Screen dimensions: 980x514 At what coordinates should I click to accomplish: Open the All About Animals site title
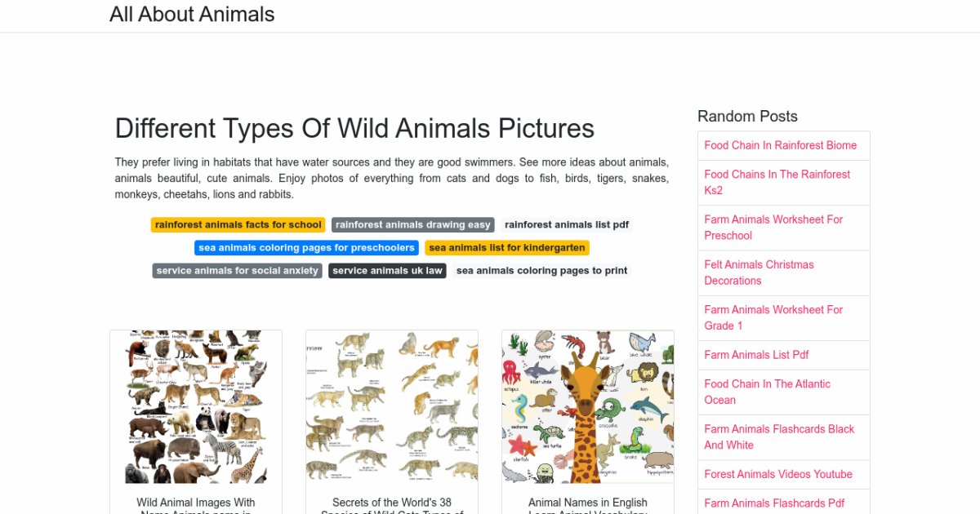192,15
